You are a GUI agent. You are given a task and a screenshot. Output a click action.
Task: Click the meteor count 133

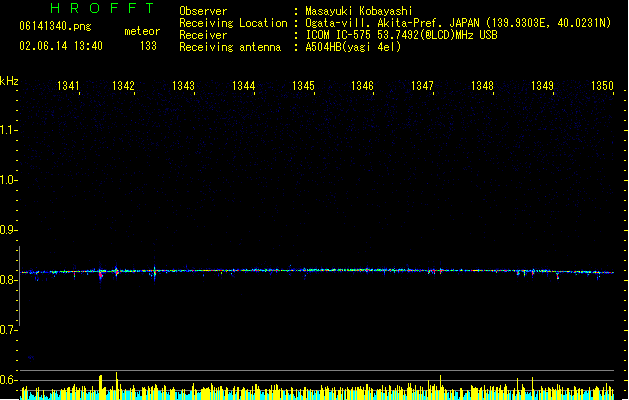[x=148, y=46]
